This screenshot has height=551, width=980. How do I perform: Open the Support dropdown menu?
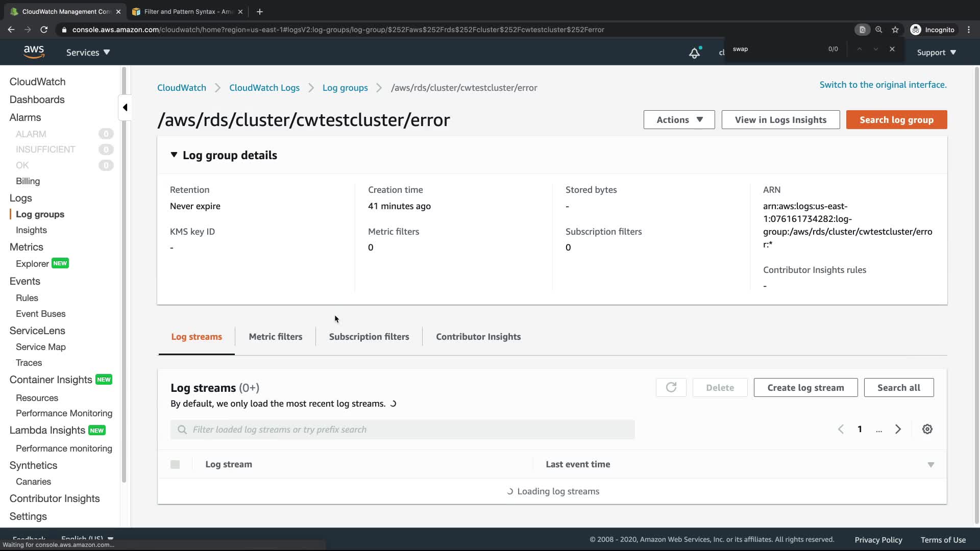point(936,53)
